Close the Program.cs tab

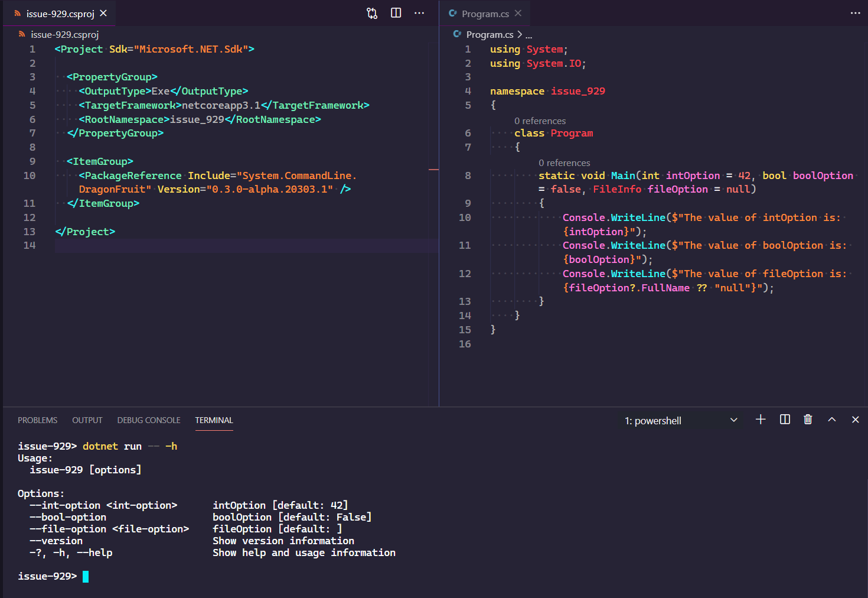(x=518, y=12)
